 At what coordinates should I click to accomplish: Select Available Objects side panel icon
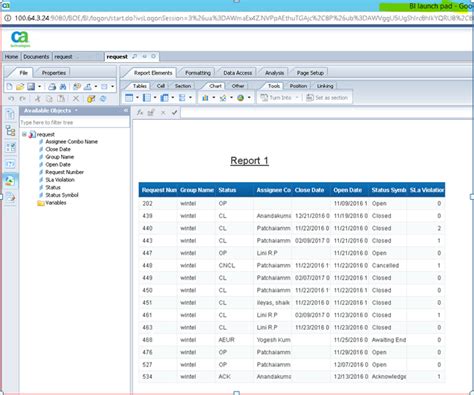click(x=10, y=181)
